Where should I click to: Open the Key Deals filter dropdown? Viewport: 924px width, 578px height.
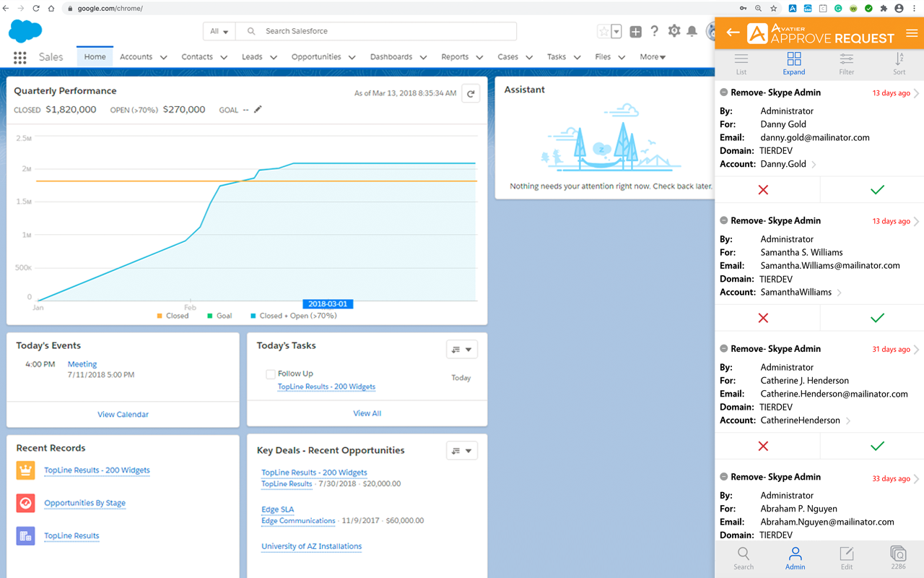462,451
